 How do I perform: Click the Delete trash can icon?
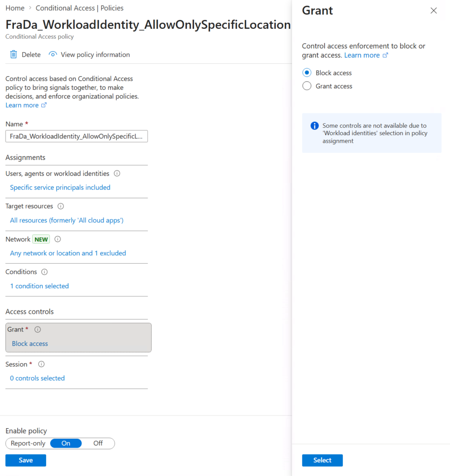tap(13, 54)
